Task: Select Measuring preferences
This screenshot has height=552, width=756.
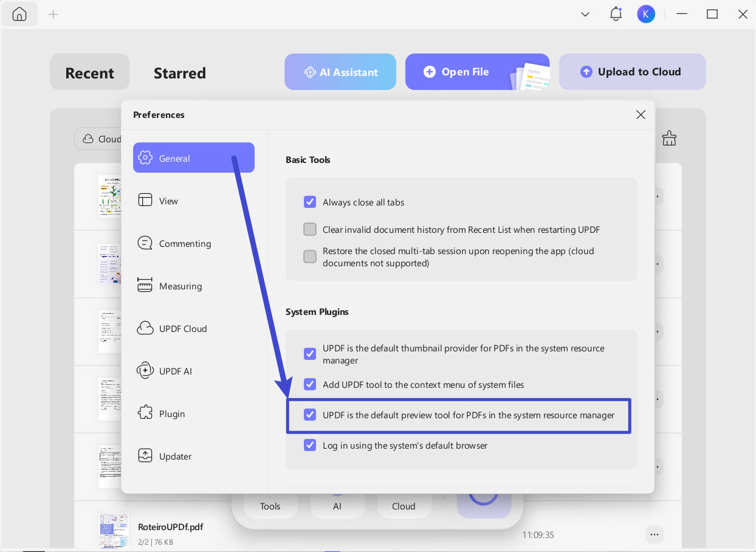Action: coord(193,286)
